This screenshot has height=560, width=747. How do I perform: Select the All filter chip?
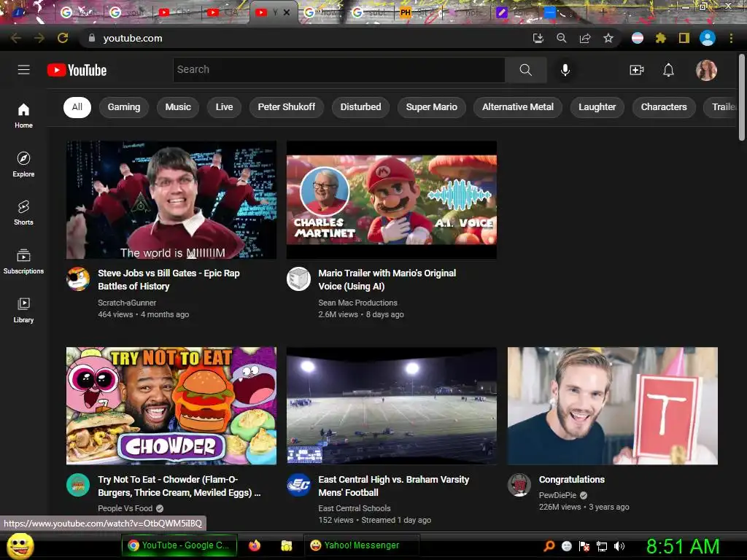77,107
